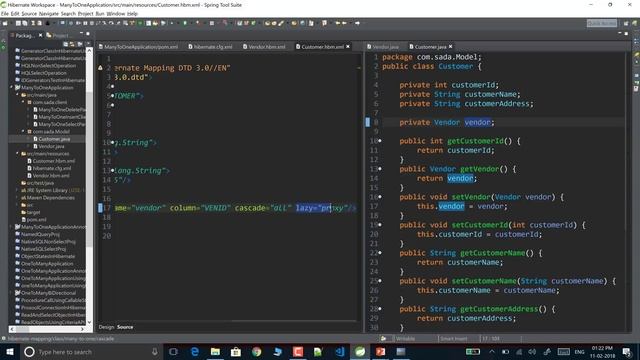The image size is (640, 360).
Task: Click the New file toolbar icon
Action: tap(5, 23)
